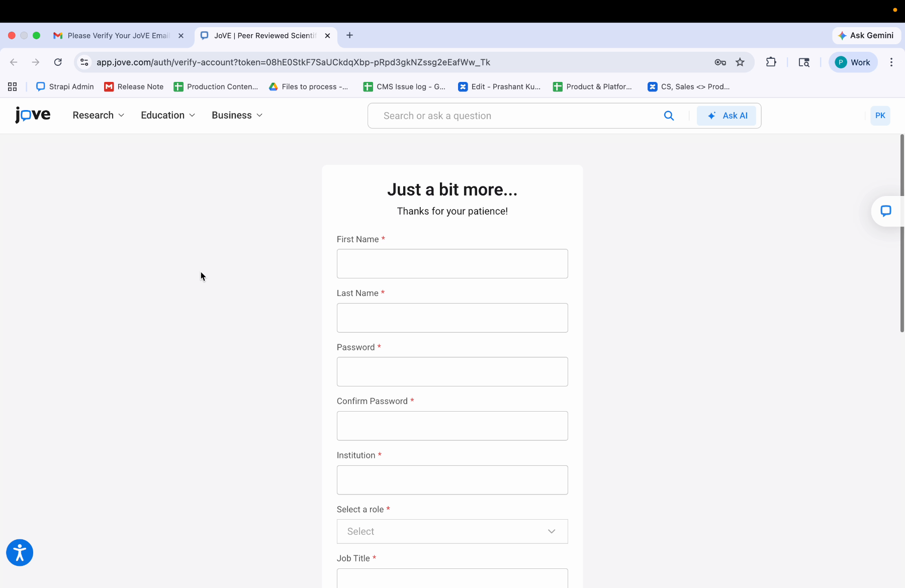Bookmark this page with the star icon

[740, 62]
